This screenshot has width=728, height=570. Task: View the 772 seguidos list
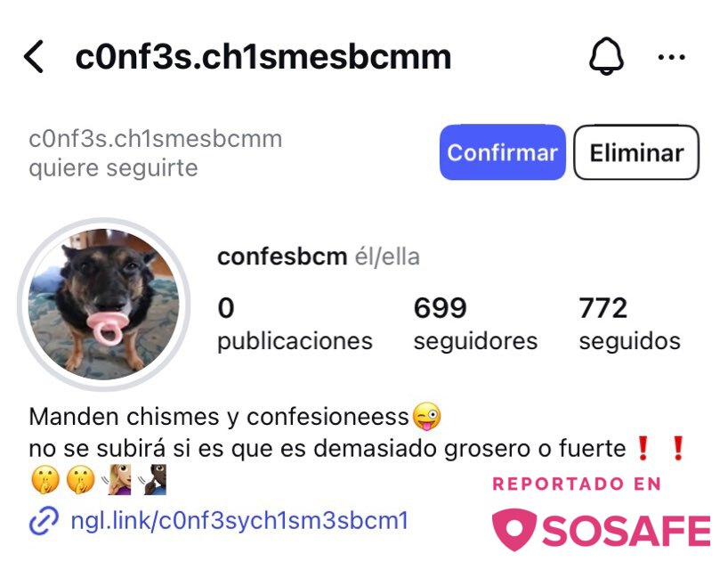(x=629, y=324)
